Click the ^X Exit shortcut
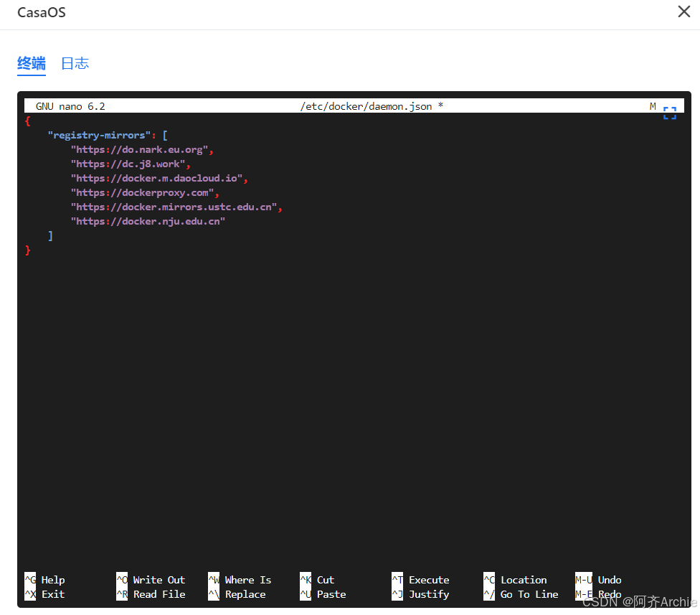Image resolution: width=700 pixels, height=615 pixels. point(44,594)
